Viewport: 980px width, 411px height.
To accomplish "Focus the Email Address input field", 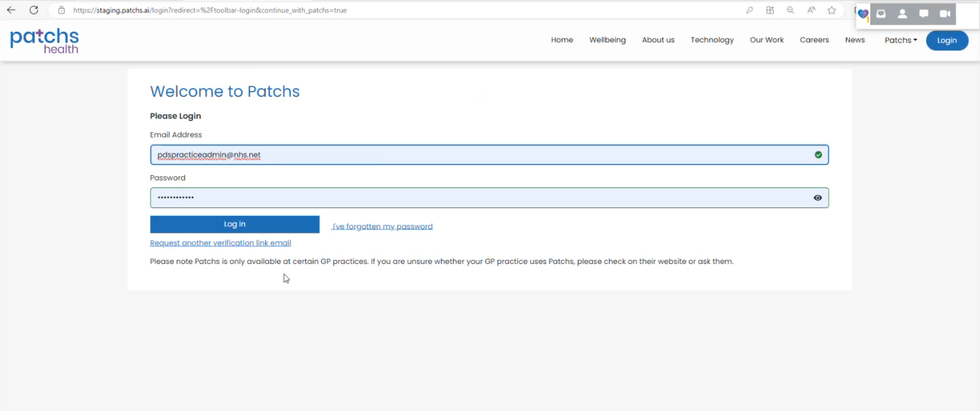I will click(489, 155).
